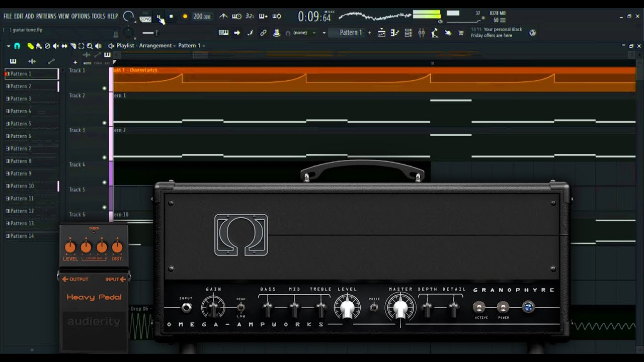644x362 pixels.
Task: Select the playlist Delete tool
Action: pos(47,46)
